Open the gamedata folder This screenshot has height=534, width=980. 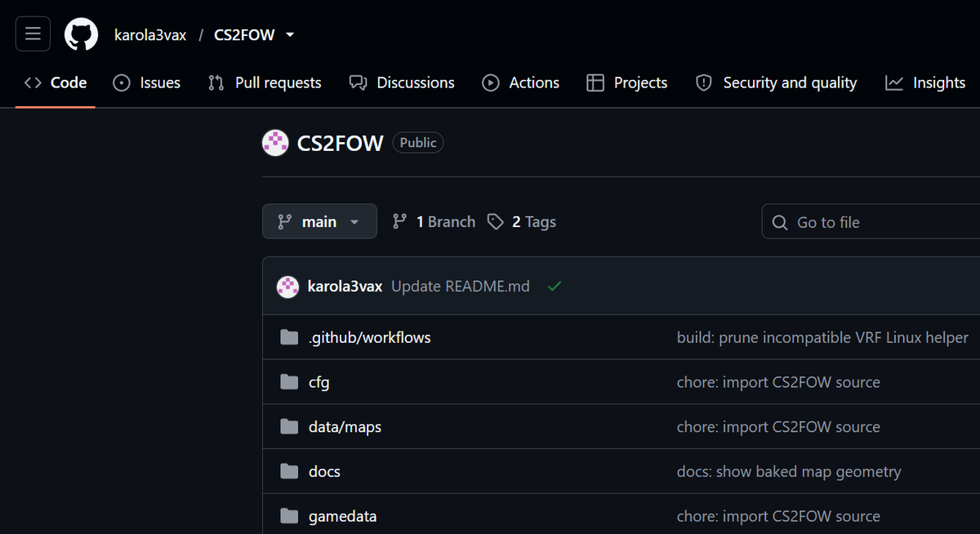(x=343, y=517)
